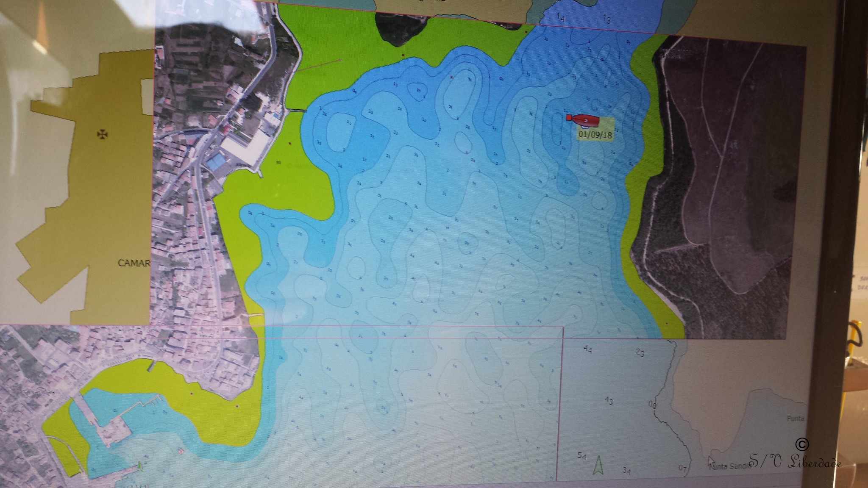Image resolution: width=868 pixels, height=488 pixels.
Task: Select the red circular buoy near harbor
Action: pyautogui.click(x=181, y=451)
